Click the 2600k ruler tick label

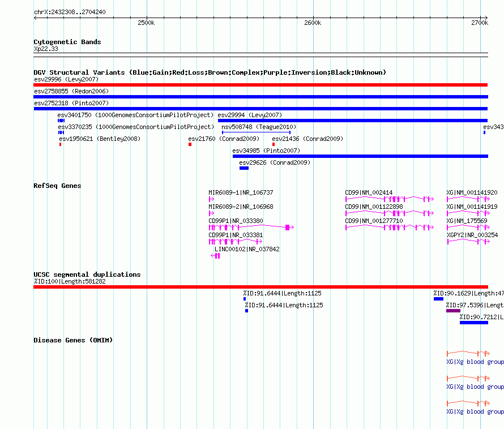pos(313,23)
